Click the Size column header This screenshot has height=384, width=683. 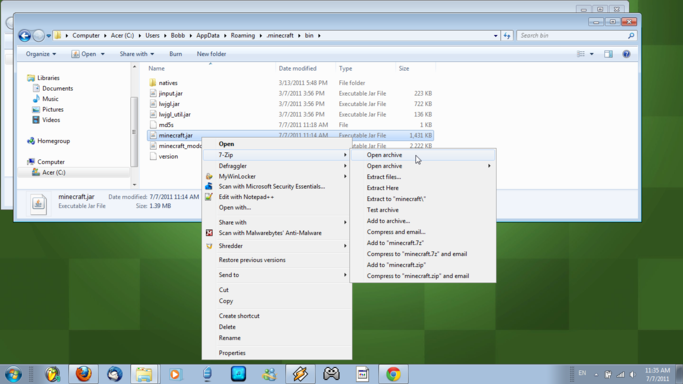[416, 68]
